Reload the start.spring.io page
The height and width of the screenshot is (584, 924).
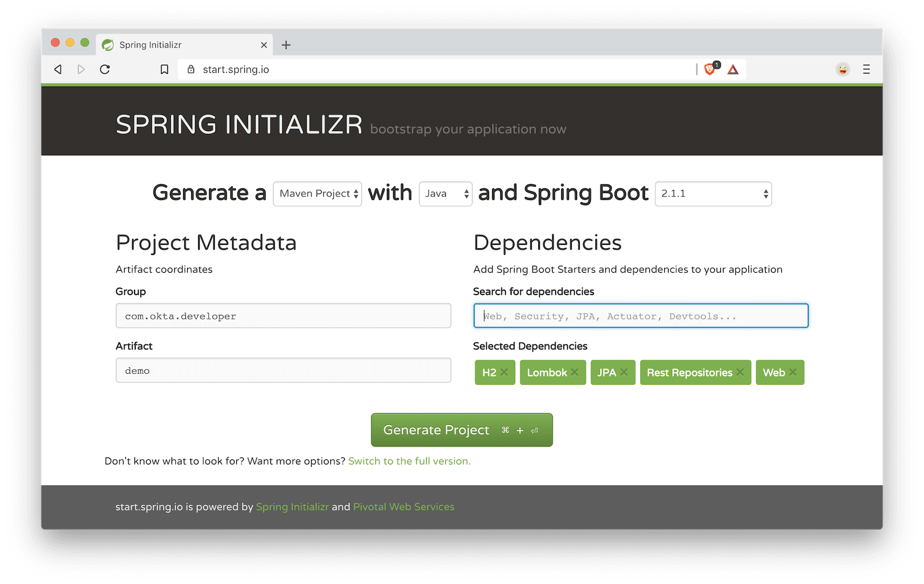pos(105,69)
